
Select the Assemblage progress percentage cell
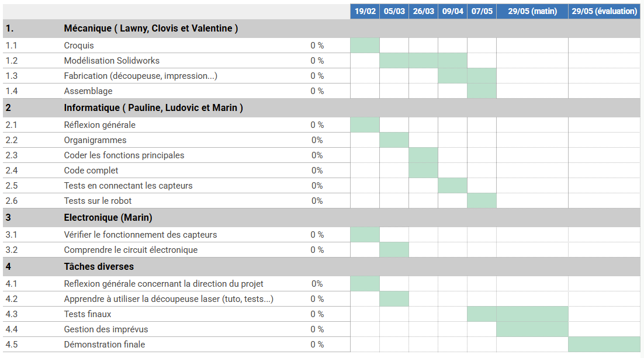click(317, 91)
